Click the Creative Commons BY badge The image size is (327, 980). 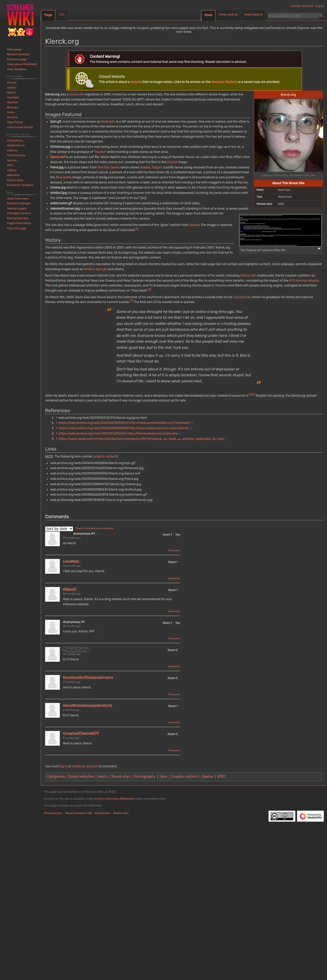(x=282, y=816)
